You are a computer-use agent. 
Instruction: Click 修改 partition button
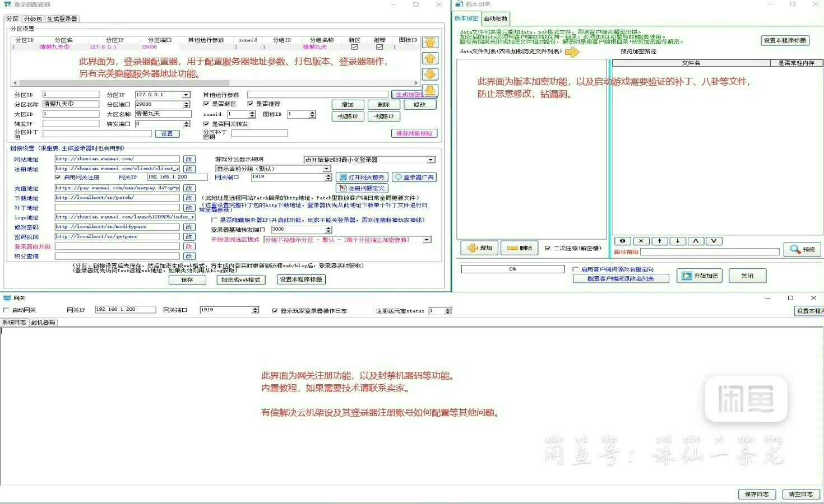click(x=419, y=105)
